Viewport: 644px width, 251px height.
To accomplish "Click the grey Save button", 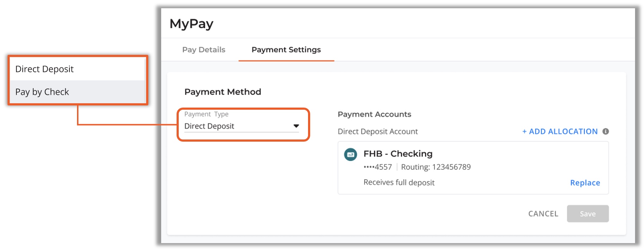I will pos(588,214).
